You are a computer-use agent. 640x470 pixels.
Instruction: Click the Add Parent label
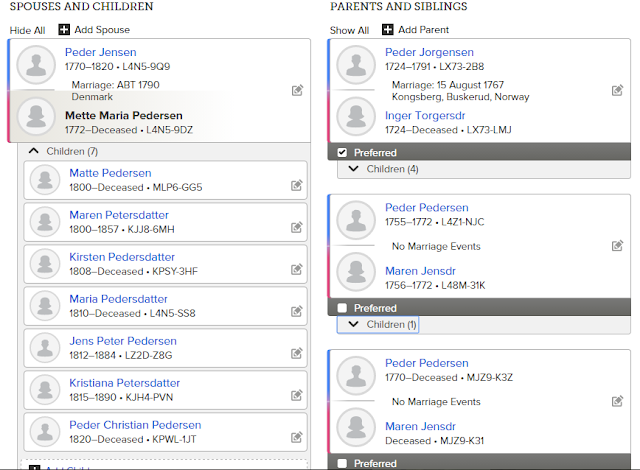[424, 30]
